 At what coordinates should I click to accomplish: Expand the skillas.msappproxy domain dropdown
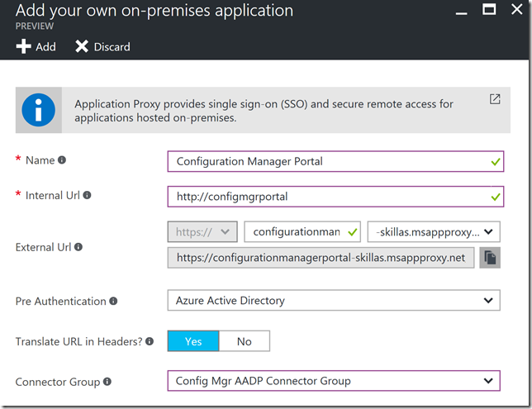pyautogui.click(x=434, y=233)
